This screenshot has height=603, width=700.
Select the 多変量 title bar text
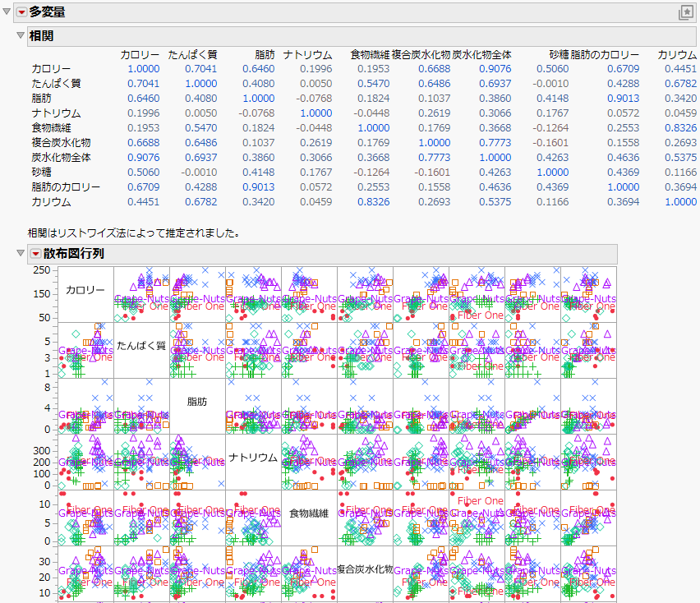click(48, 12)
